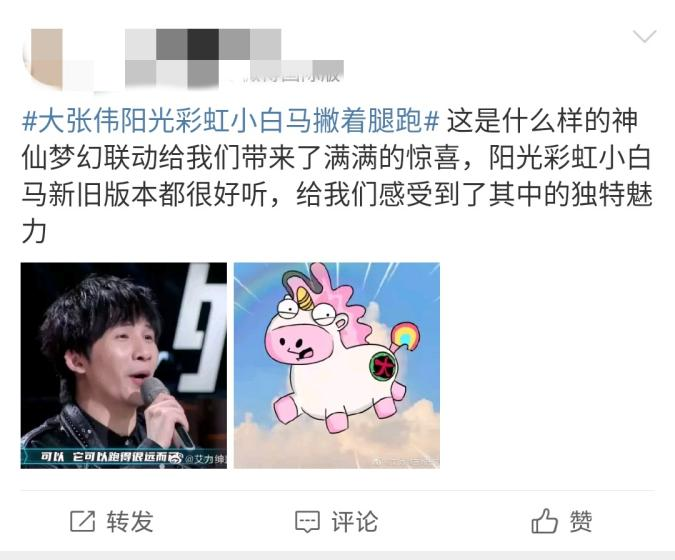
Task: Expand the post options chevron
Action: pyautogui.click(x=644, y=36)
